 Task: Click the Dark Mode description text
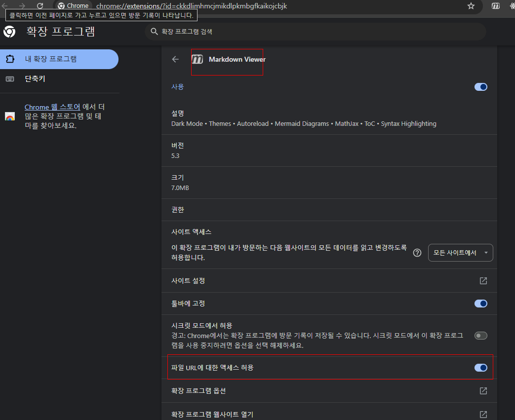pos(304,124)
